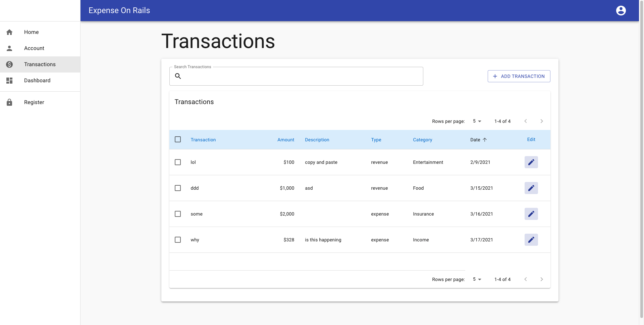644x325 pixels.
Task: Open bottom Rows per page dropdown
Action: click(477, 279)
